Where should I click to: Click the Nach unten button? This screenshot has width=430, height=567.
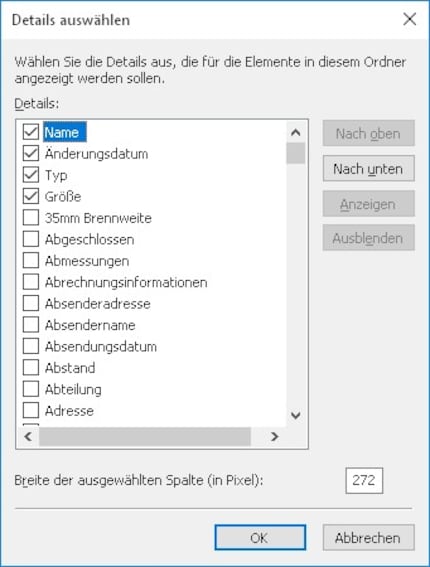369,169
